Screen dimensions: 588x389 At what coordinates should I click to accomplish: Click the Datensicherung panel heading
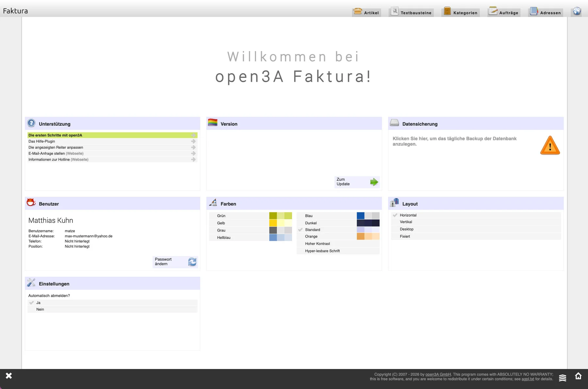(x=420, y=124)
